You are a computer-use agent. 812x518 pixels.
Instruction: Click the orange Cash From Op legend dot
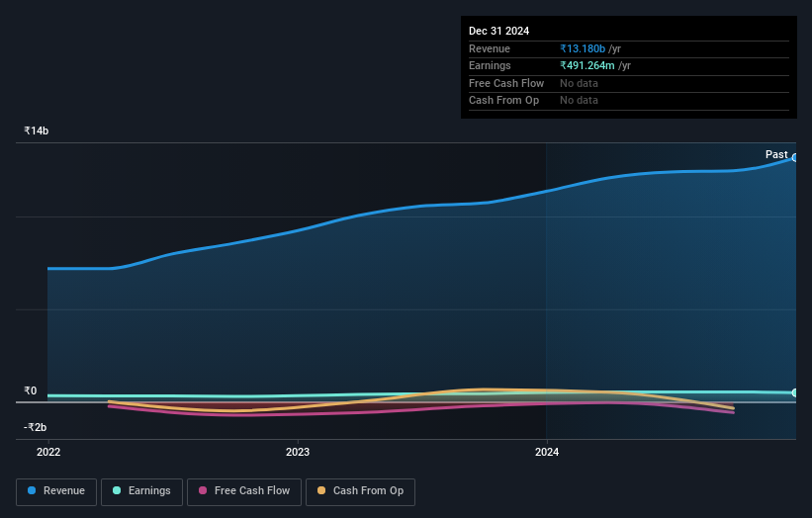[321, 490]
